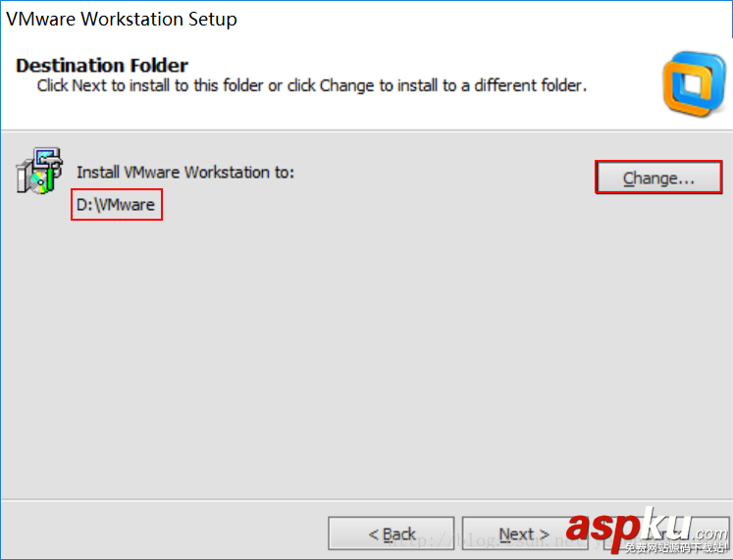
Task: Click the "Install VMware Workstation to:" label
Action: tap(185, 172)
